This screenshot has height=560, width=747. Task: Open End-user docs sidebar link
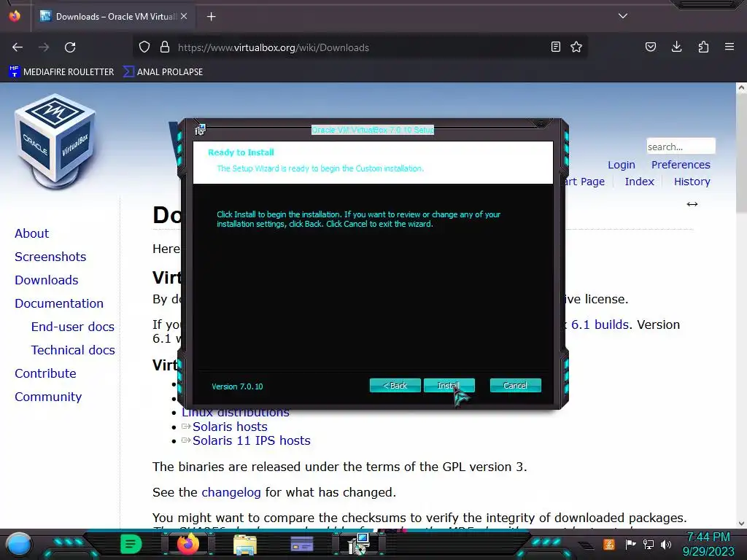pos(73,327)
